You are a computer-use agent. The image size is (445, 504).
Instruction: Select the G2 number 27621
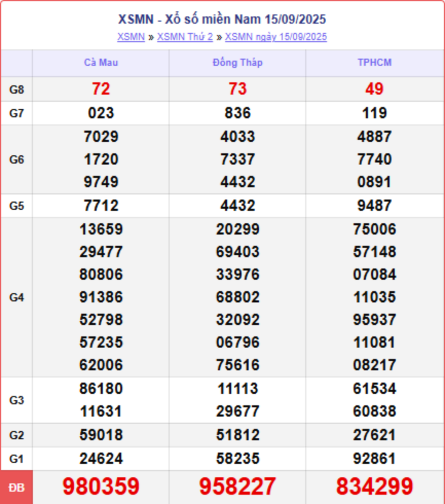pos(374,435)
